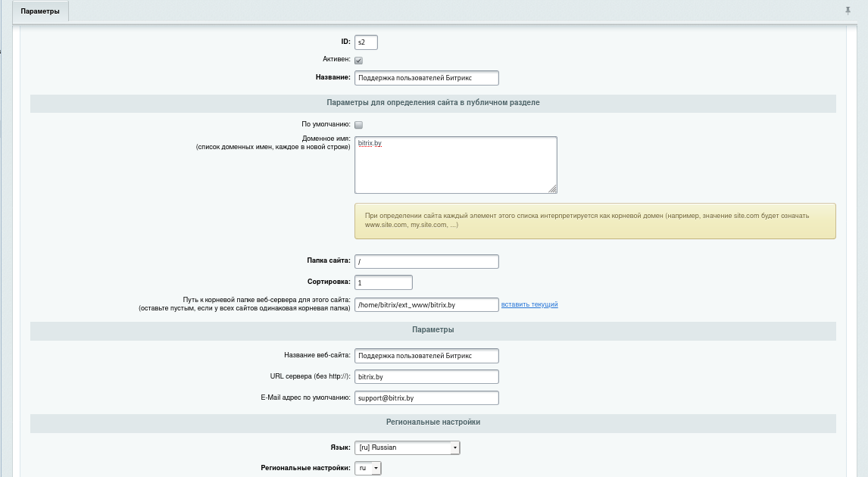This screenshot has height=477, width=868.
Task: Click the вставить текущий link
Action: pos(529,304)
